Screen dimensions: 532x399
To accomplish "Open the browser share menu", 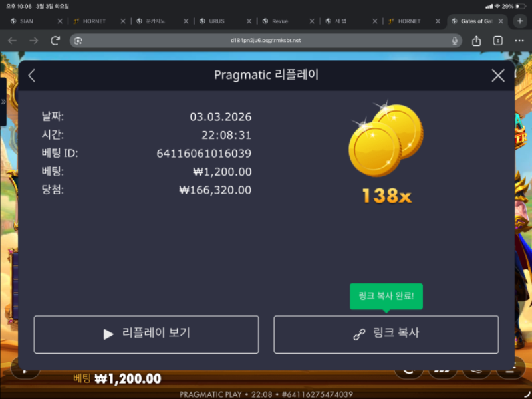I will point(476,41).
